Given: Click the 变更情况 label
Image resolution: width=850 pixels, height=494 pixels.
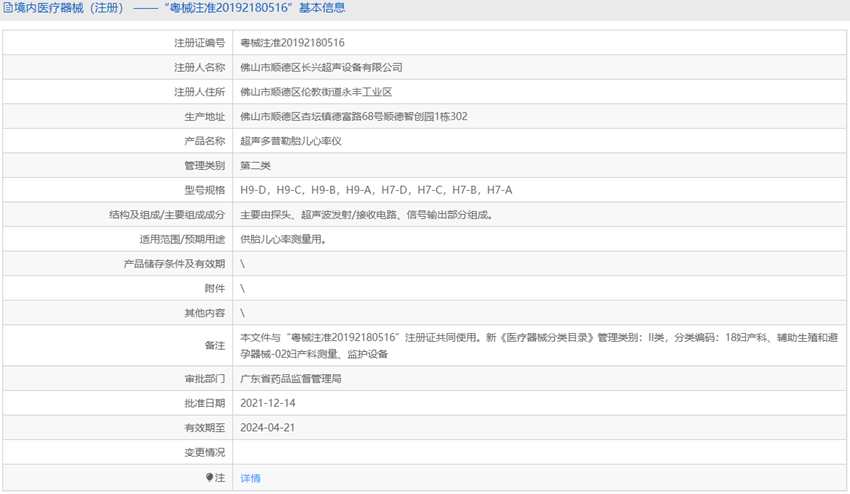Looking at the screenshot, I should [x=204, y=452].
